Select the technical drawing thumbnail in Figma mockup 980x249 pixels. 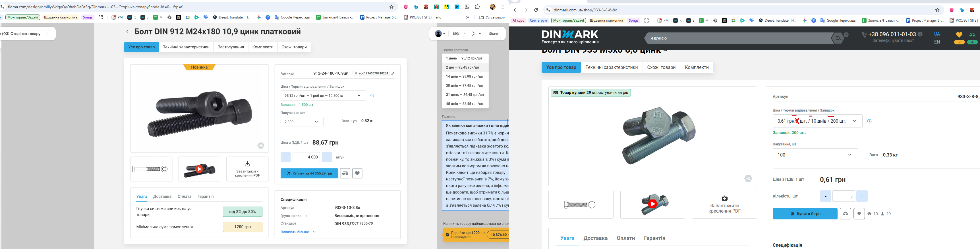[151, 169]
